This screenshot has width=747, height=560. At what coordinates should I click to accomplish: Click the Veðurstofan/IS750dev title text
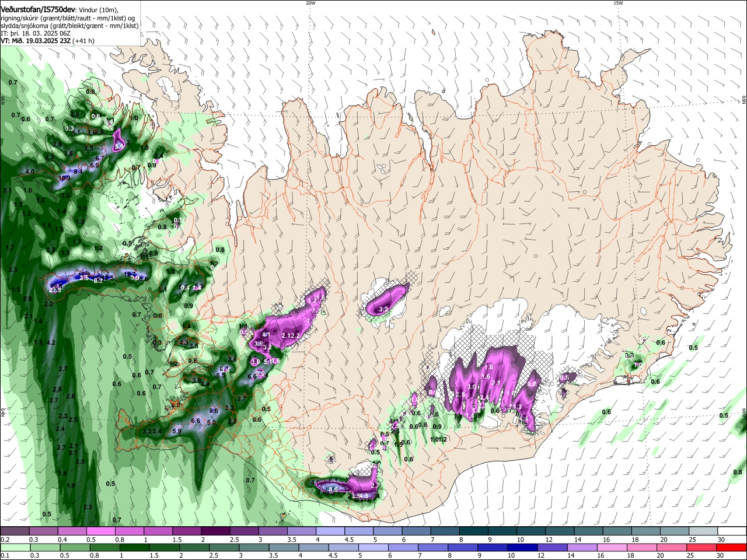(x=38, y=9)
